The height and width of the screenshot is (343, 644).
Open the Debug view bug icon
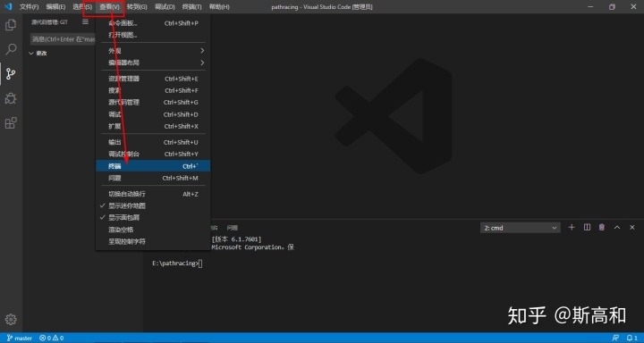point(11,98)
